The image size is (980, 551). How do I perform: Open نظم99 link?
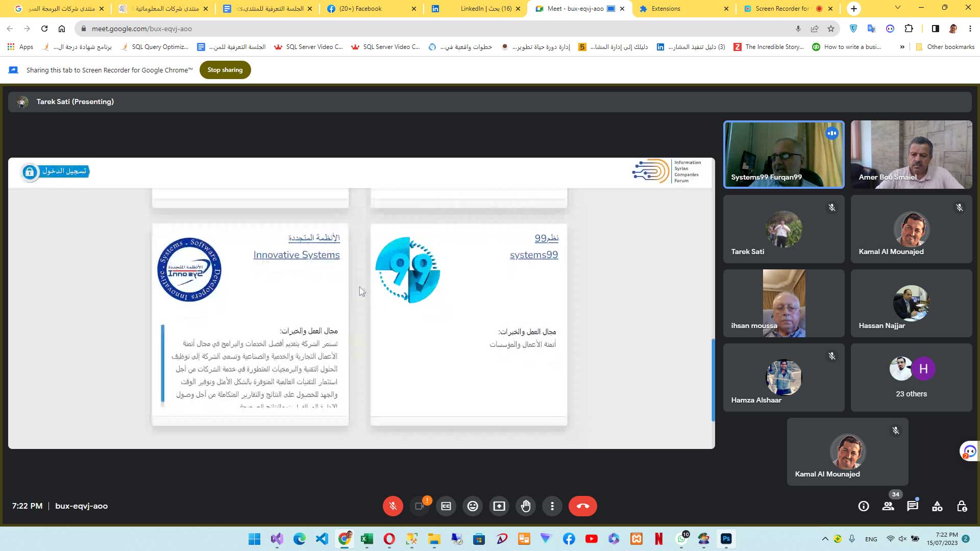[546, 238]
